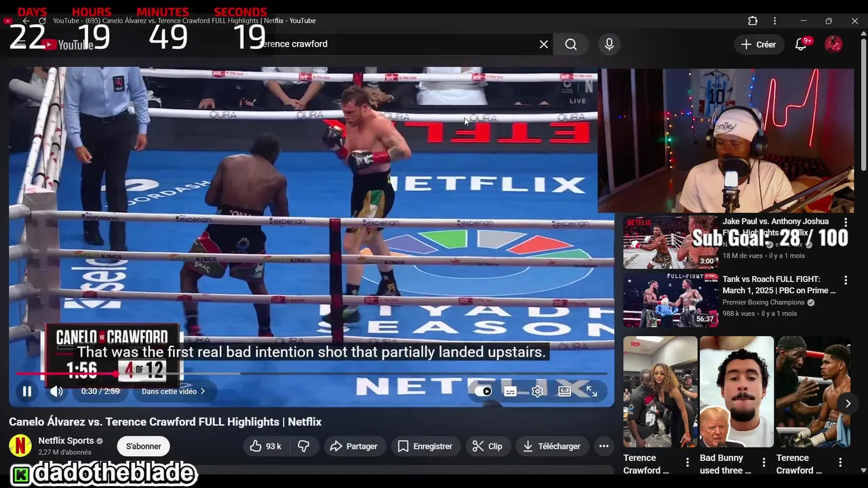Open Tank vs Roach video thumbnail

point(670,300)
